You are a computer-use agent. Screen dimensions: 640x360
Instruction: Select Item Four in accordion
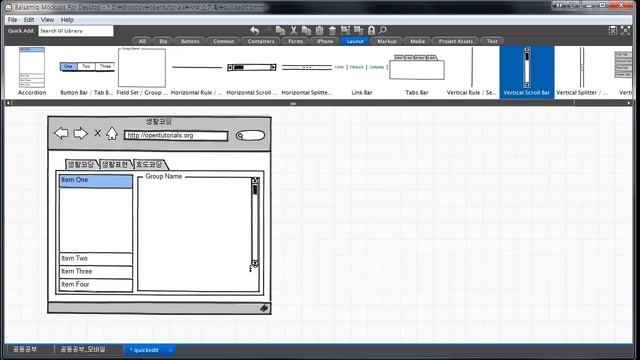96,285
